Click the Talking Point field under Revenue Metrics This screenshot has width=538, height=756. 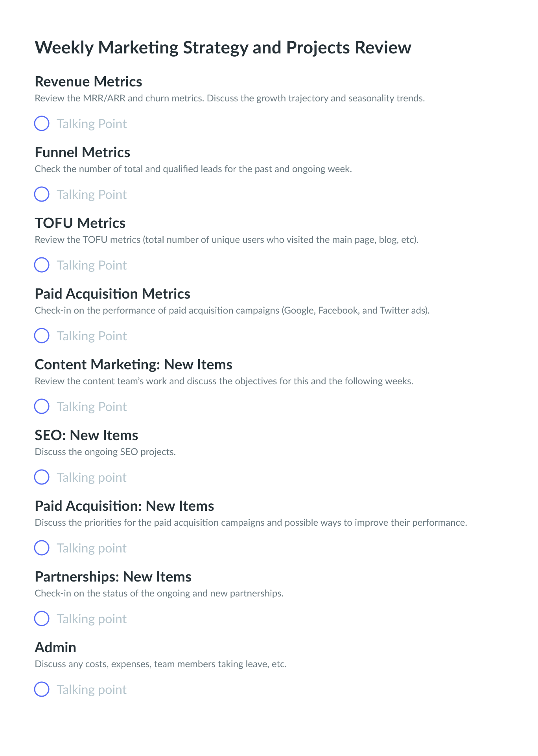click(92, 124)
